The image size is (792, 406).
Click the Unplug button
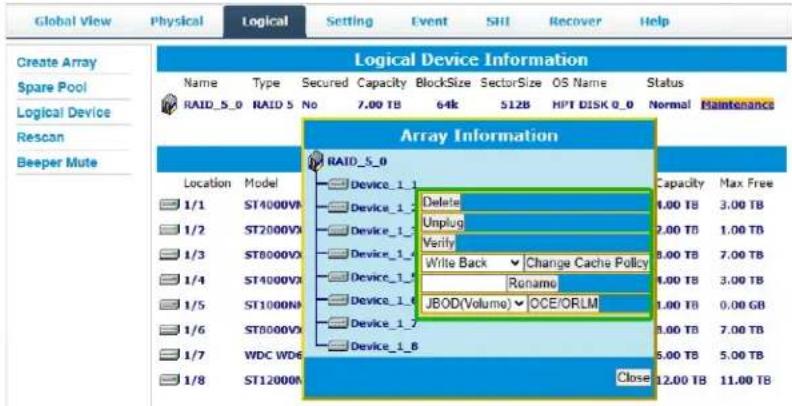pyautogui.click(x=443, y=223)
